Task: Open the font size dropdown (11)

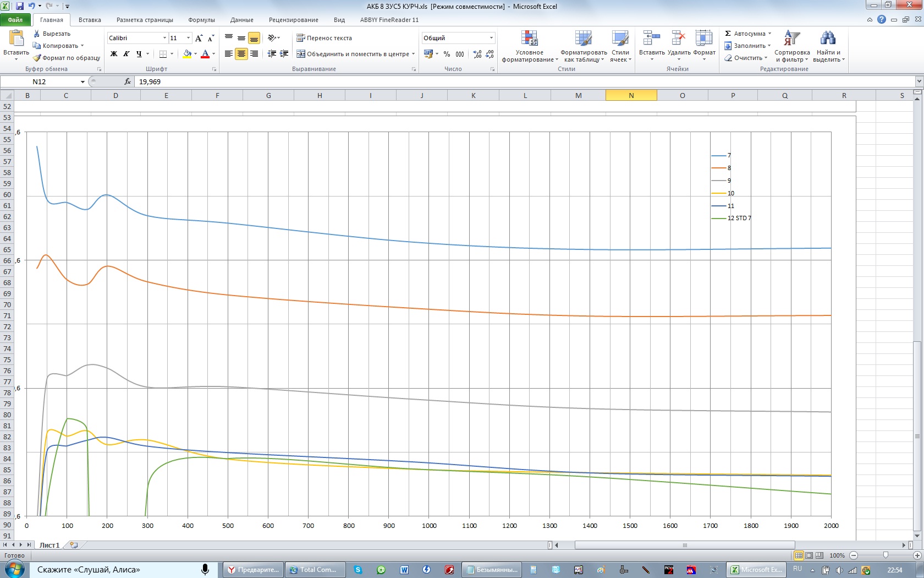Action: pyautogui.click(x=188, y=38)
